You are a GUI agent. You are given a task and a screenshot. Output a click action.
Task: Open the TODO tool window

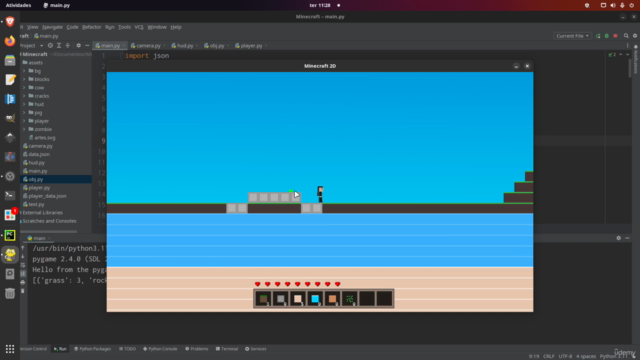tap(127, 349)
